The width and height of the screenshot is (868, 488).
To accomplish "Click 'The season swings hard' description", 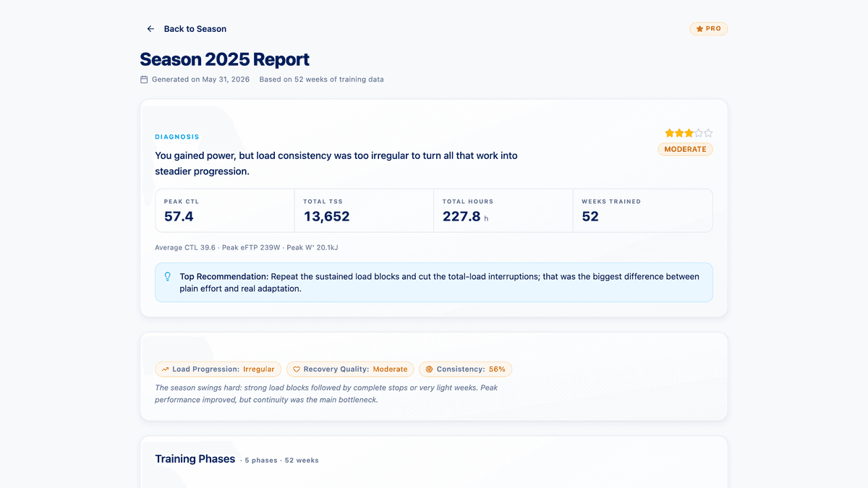I will (326, 393).
